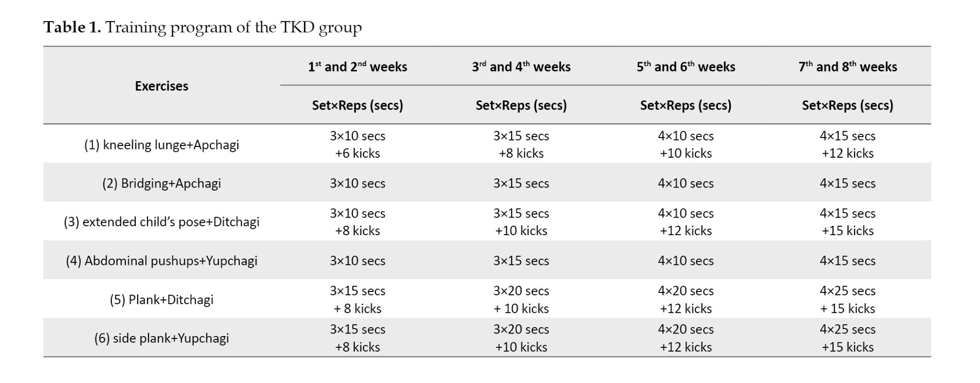980x383 pixels.
Task: Click the Table 1 caption title
Action: pyautogui.click(x=202, y=27)
